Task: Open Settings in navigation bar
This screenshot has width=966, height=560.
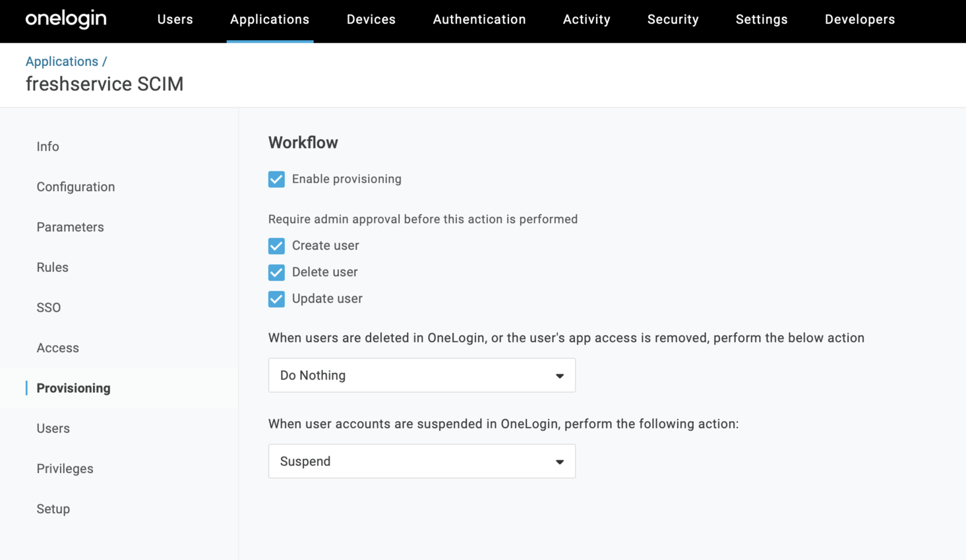Action: coord(761,20)
